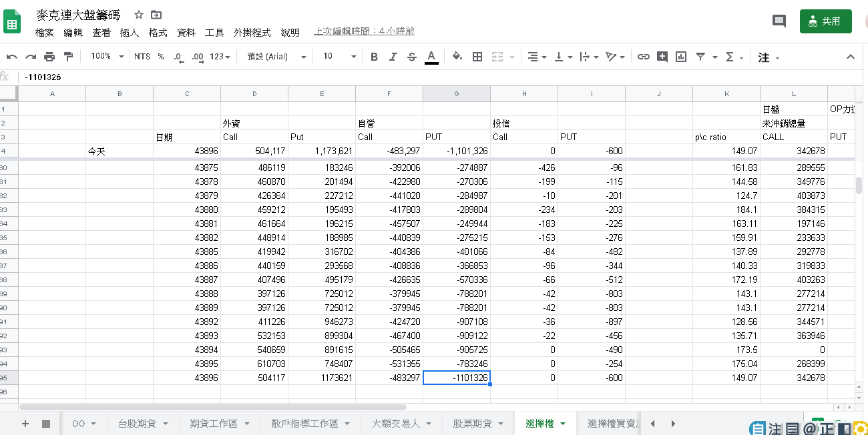Switch to the 台股期貨 sheet tab
The width and height of the screenshot is (868, 435).
(x=143, y=423)
